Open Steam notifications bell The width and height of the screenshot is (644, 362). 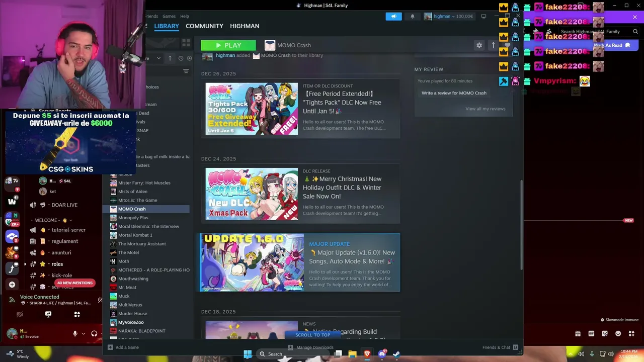(413, 17)
